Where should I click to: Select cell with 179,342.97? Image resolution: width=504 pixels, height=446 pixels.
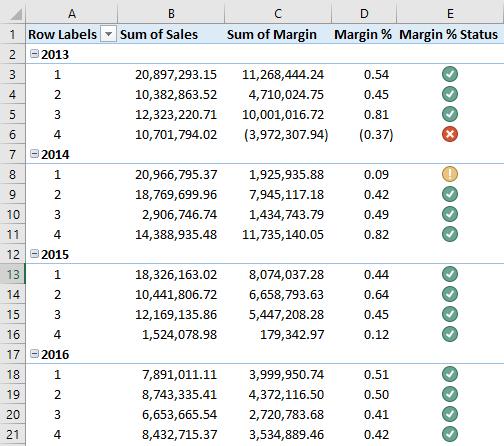[278, 334]
